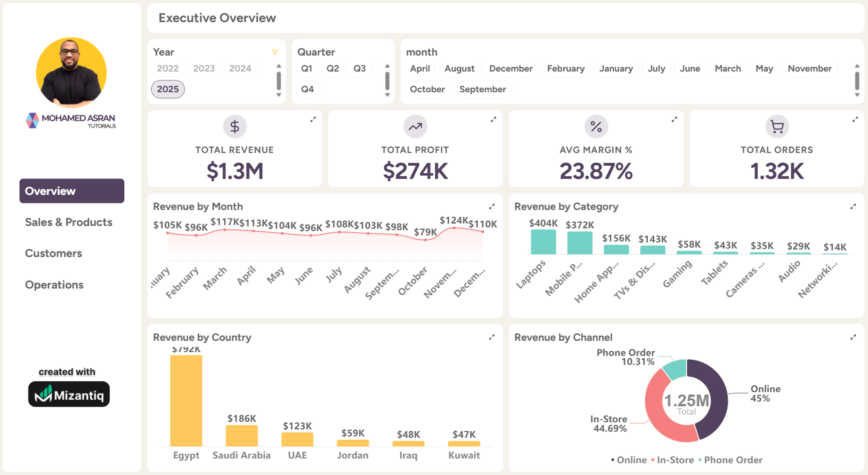Click the Mobile Phones category bar

580,243
